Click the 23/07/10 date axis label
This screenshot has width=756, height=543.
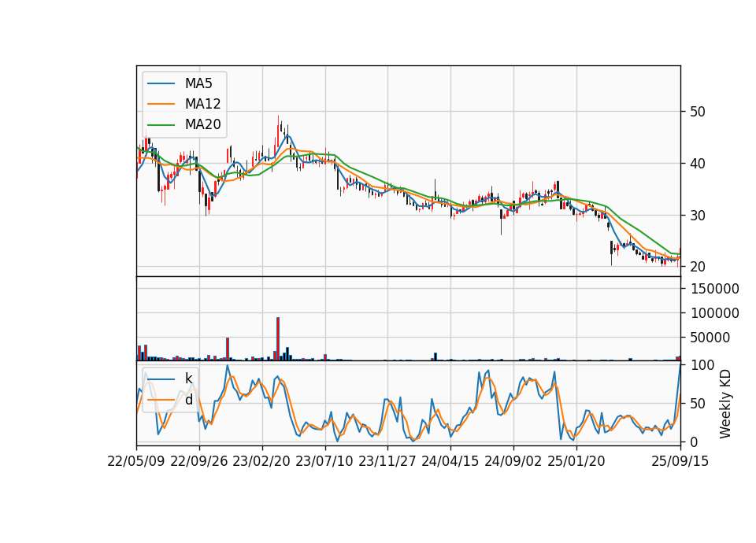click(324, 461)
